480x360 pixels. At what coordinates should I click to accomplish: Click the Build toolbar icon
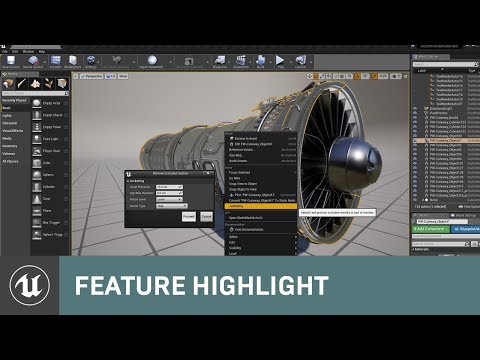[x=261, y=60]
